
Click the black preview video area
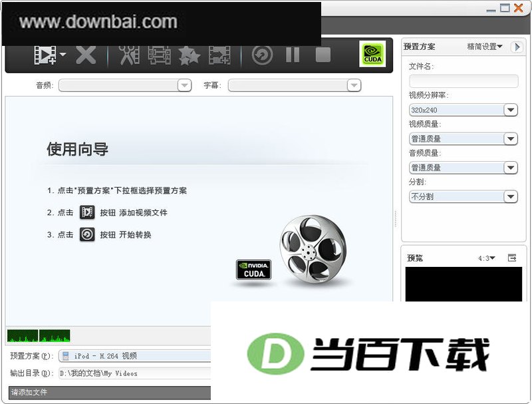tap(464, 284)
